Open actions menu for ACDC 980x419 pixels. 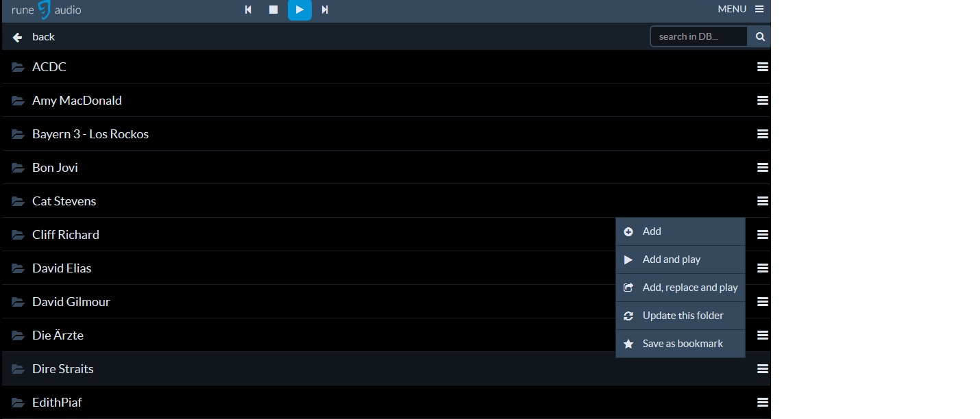tap(762, 66)
